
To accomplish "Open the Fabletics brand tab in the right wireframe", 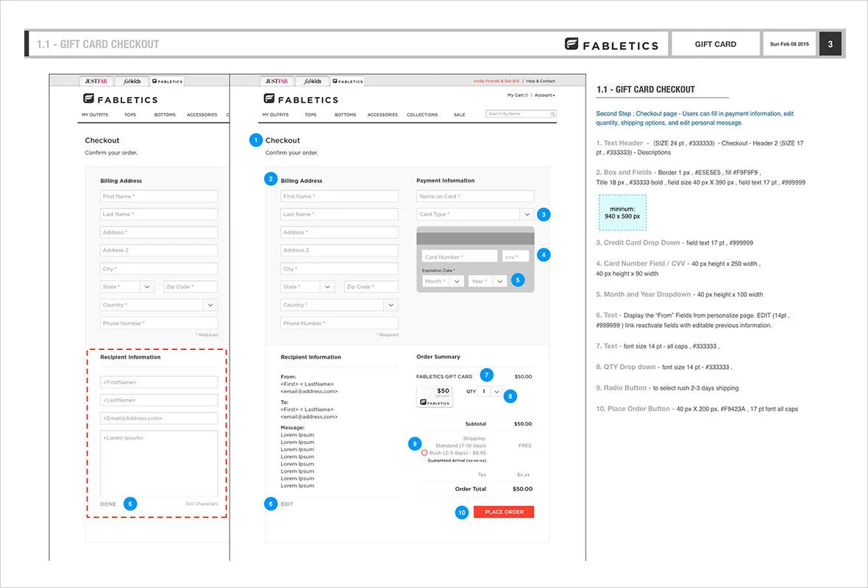I will [348, 82].
